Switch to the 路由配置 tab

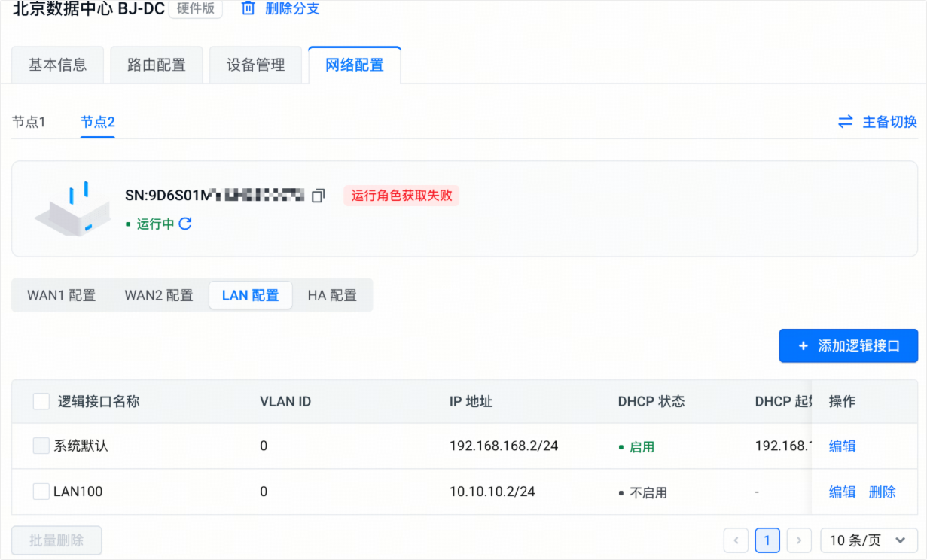(157, 65)
